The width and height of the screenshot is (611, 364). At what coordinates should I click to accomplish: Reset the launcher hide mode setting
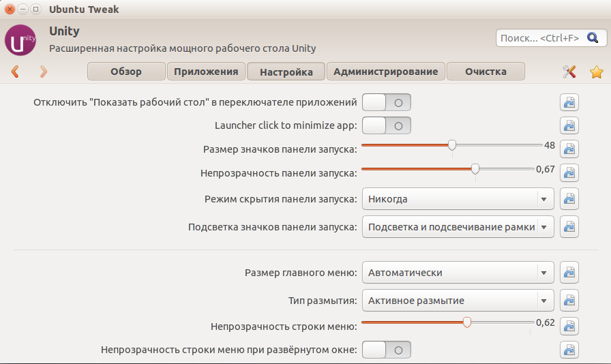tap(569, 199)
